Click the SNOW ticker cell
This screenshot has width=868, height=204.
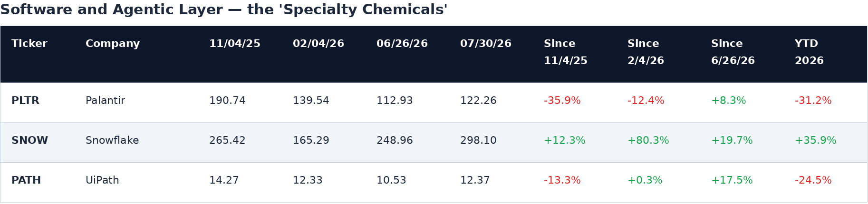[29, 141]
